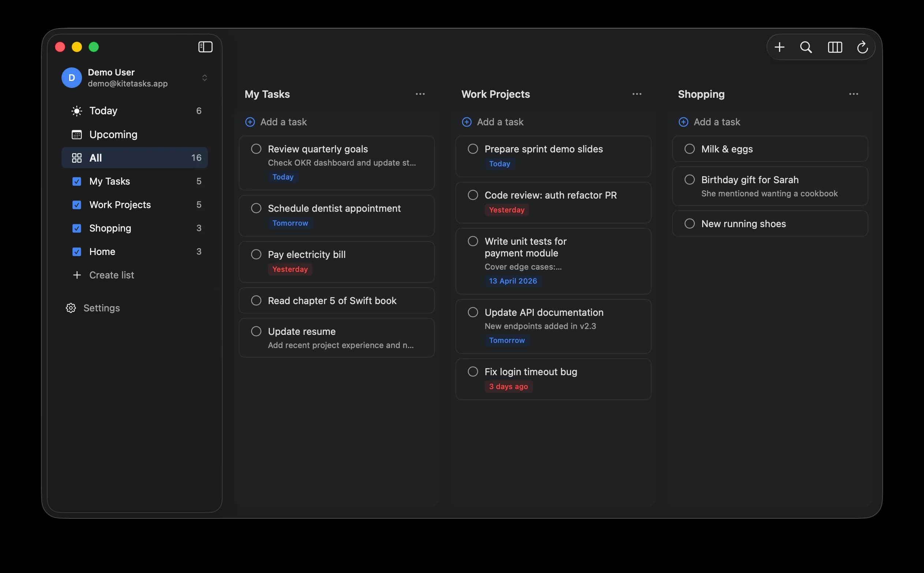Uncheck the Work Projects list checkbox
924x573 pixels.
click(x=77, y=205)
